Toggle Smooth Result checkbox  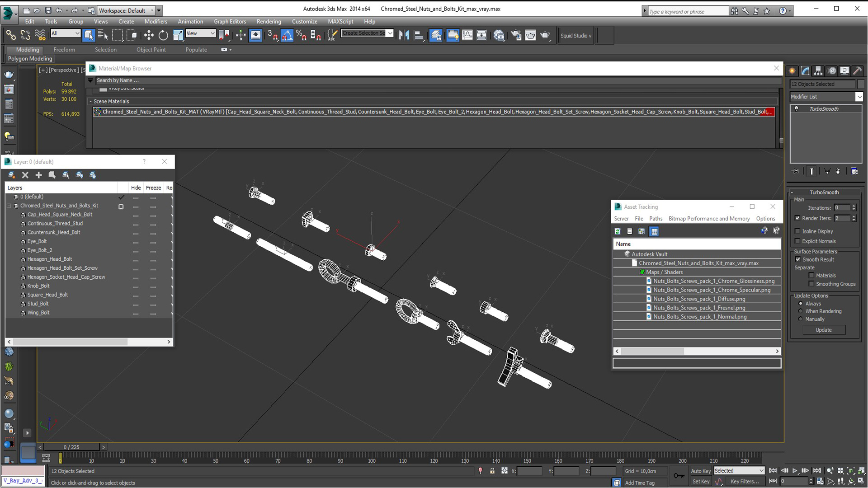coord(797,259)
